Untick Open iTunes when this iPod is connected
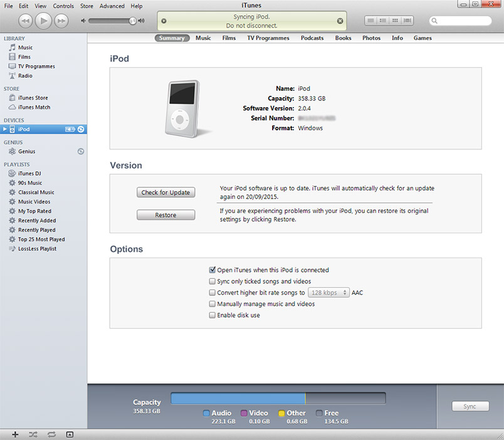Image resolution: width=504 pixels, height=440 pixels. 212,270
